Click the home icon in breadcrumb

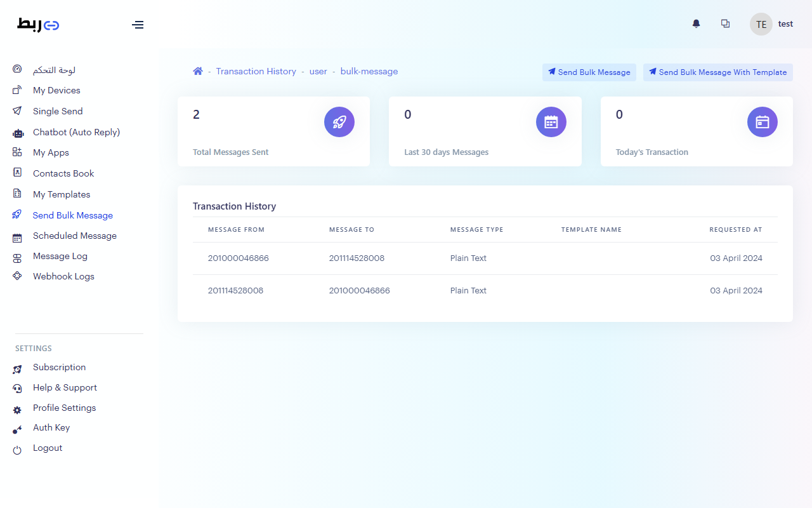click(x=198, y=71)
